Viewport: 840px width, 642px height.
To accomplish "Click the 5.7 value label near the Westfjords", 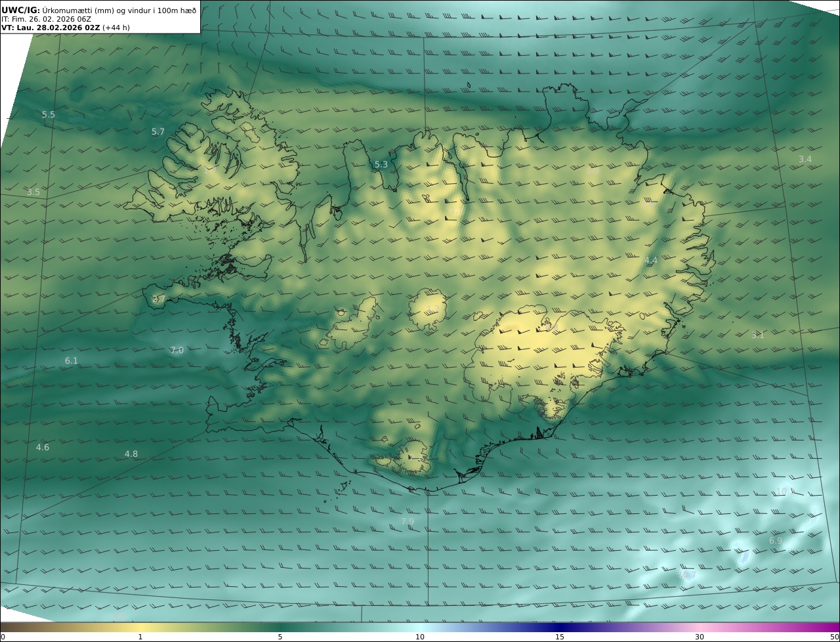I will coord(158,132).
